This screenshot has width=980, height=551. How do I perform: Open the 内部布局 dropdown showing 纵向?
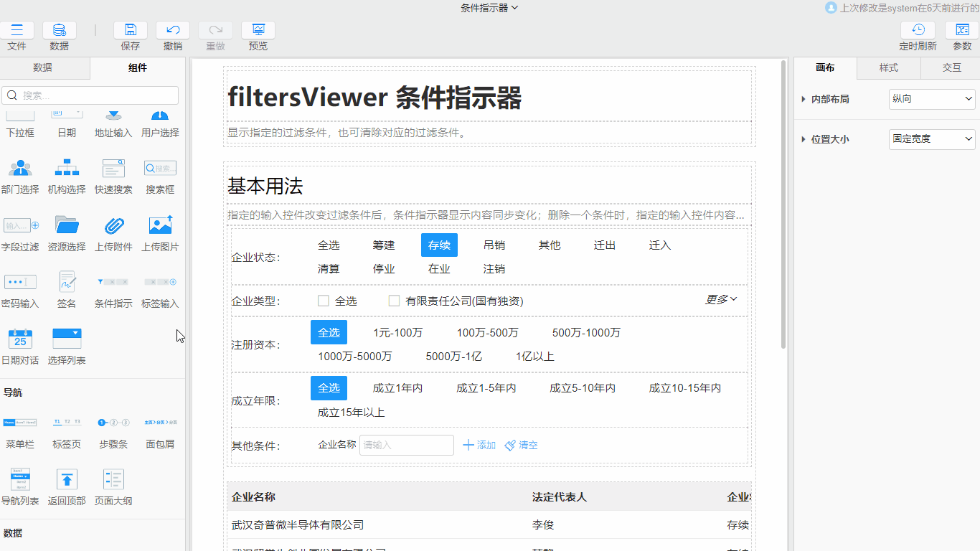pos(931,99)
